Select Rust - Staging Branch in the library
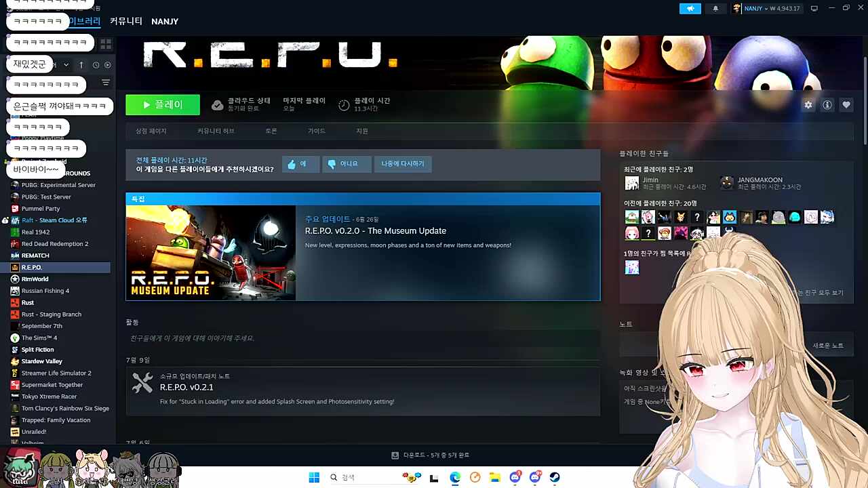 (x=52, y=314)
